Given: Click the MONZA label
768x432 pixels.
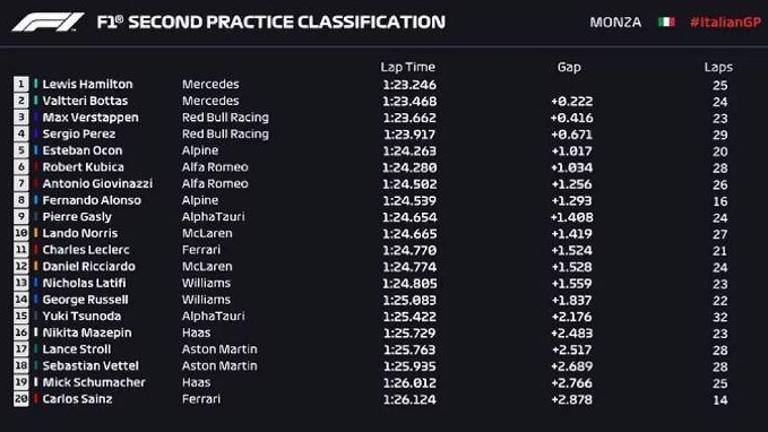Looking at the screenshot, I should pyautogui.click(x=616, y=22).
